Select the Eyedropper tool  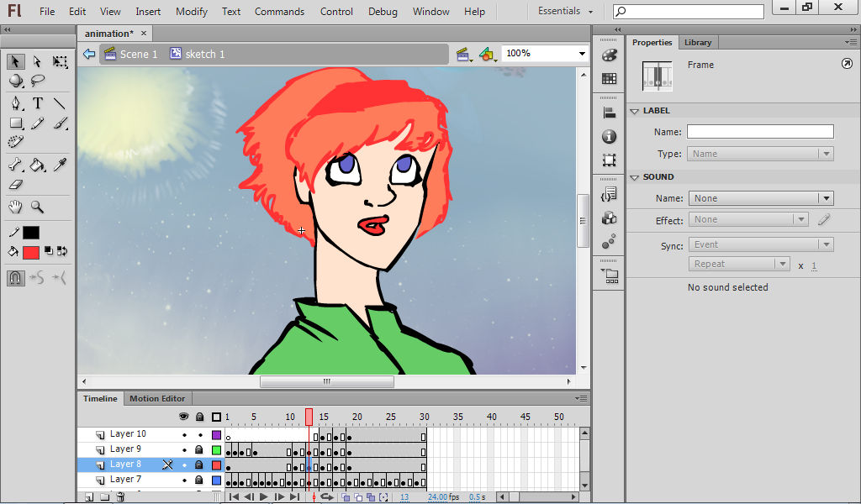[x=60, y=165]
